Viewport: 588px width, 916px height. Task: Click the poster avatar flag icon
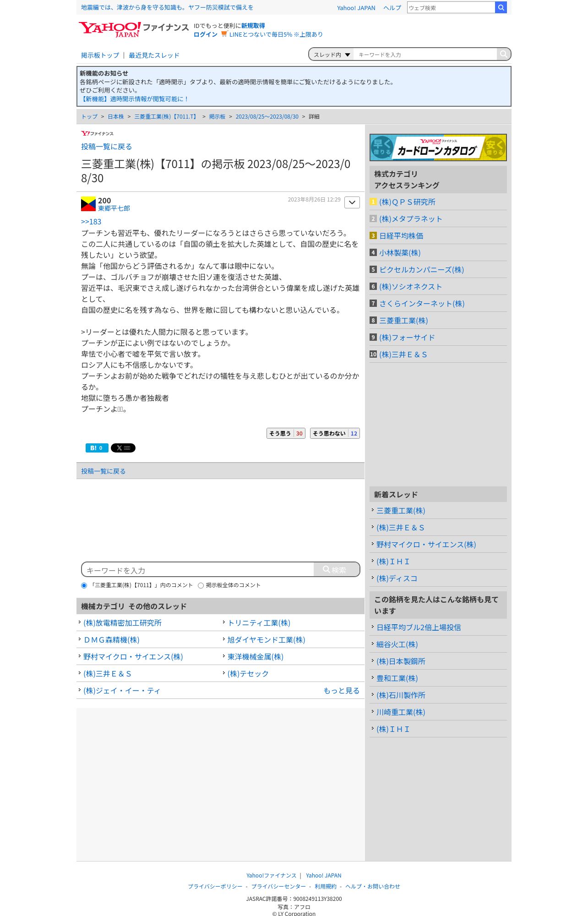pos(88,204)
